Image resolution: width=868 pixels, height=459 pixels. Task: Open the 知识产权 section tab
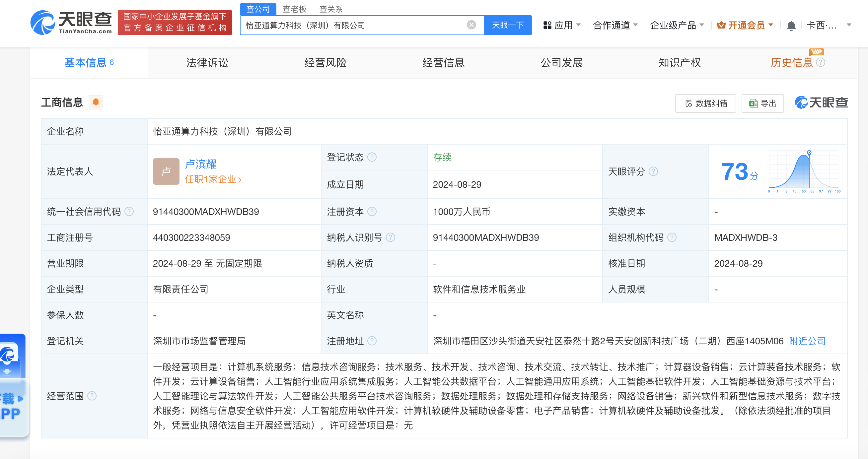(679, 63)
